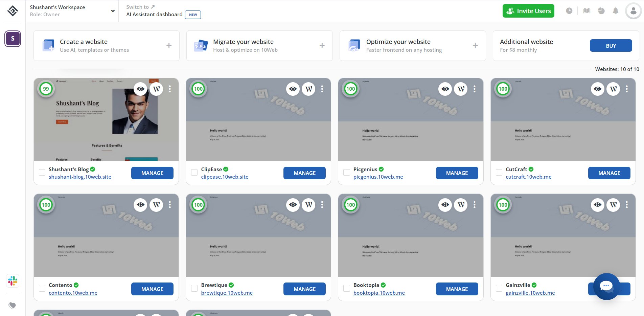Tick the ClipEase checkbox
This screenshot has width=644, height=316.
(x=194, y=173)
